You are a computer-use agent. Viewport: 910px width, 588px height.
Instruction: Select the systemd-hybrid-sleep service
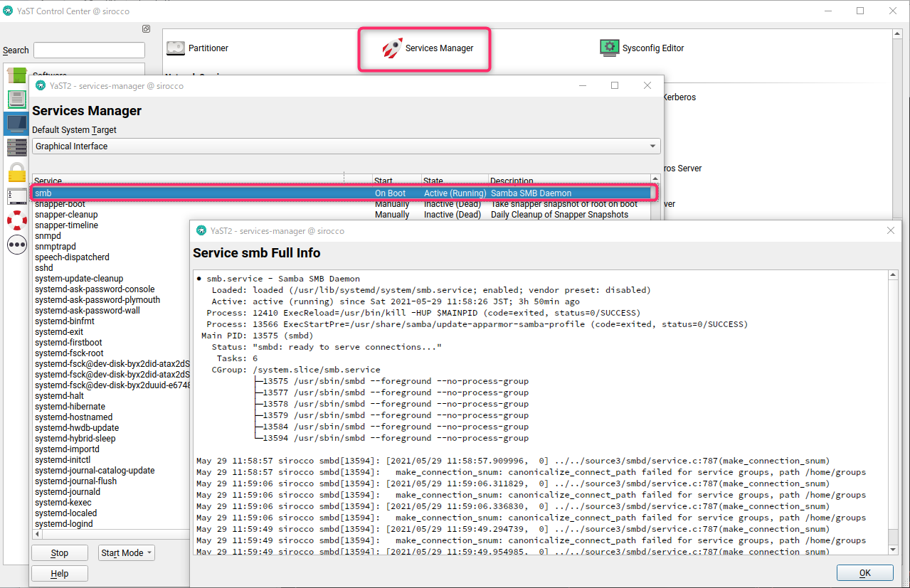coord(75,439)
